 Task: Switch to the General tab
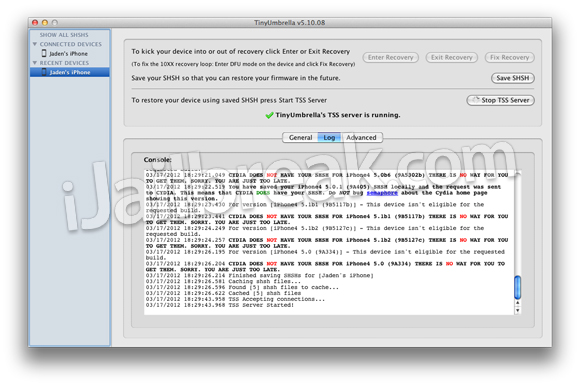300,138
